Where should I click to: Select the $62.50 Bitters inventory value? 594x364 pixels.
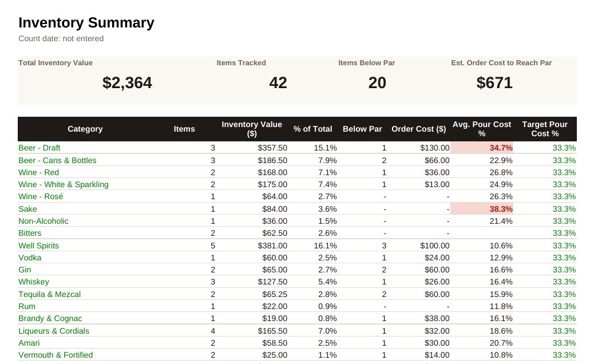pos(275,234)
